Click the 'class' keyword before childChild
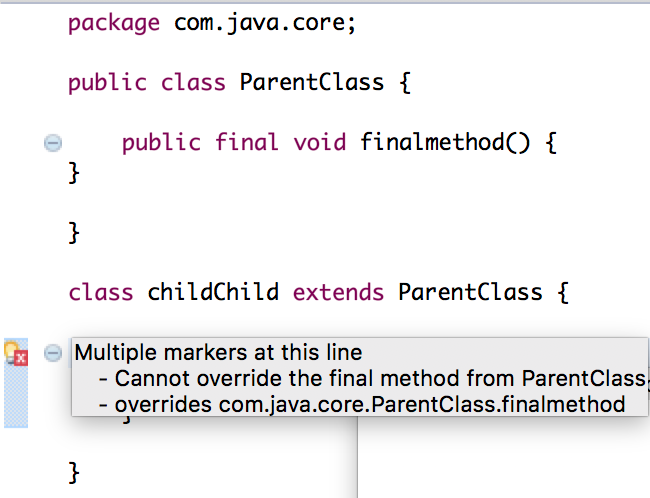Viewport: 650px width, 498px height. [x=101, y=292]
